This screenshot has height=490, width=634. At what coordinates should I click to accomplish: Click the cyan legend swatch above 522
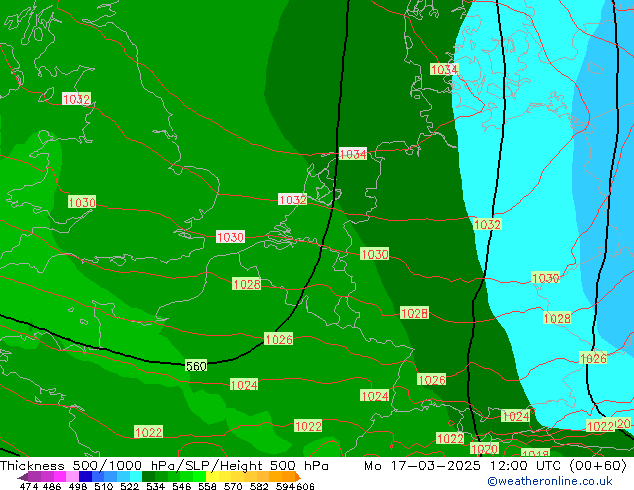point(136,477)
